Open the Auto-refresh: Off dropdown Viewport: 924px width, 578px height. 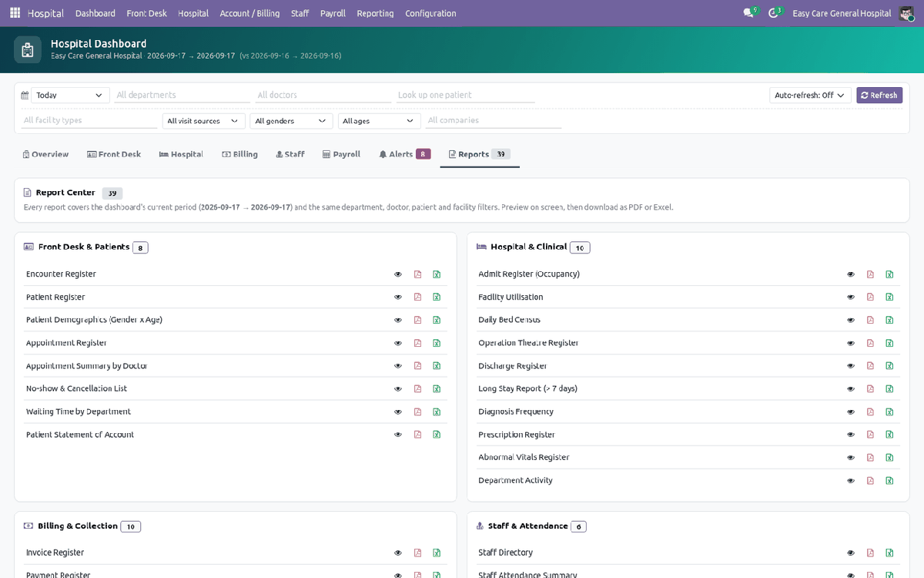[810, 96]
